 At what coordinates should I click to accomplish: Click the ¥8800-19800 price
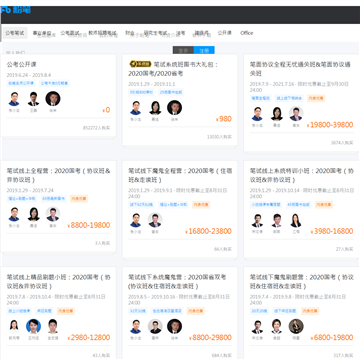[x=89, y=225]
